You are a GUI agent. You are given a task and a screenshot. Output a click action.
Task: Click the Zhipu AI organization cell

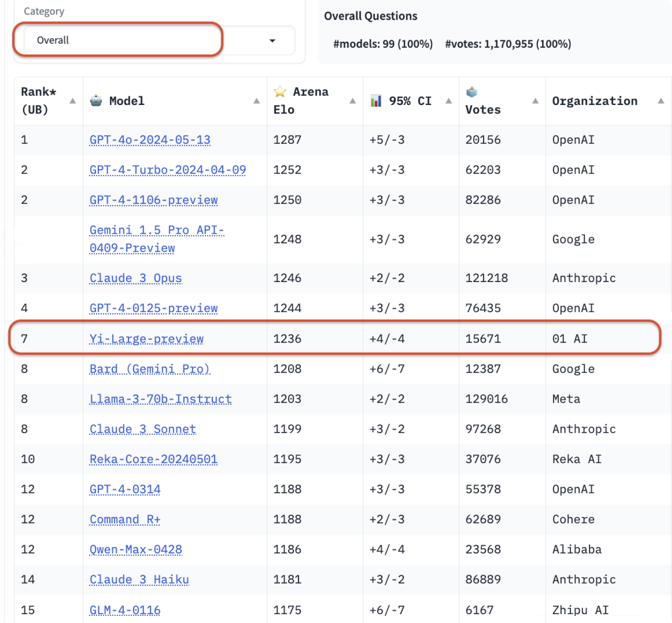(581, 610)
